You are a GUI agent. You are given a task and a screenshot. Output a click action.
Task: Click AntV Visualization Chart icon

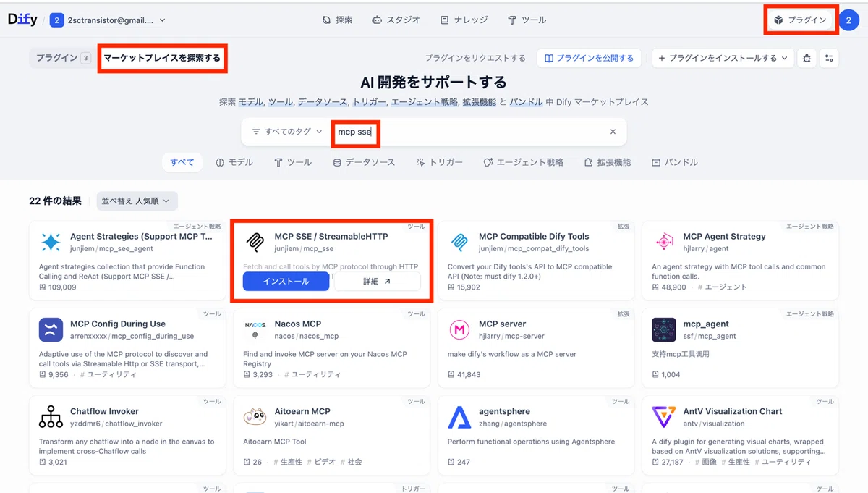[664, 417]
